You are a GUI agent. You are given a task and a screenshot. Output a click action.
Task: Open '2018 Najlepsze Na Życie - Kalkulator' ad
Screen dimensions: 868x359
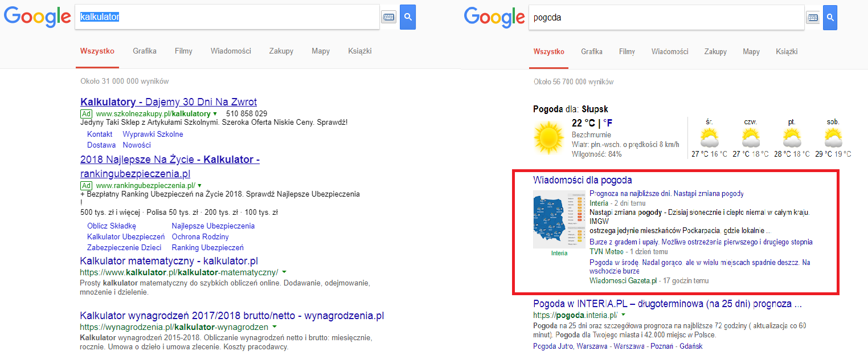(170, 166)
